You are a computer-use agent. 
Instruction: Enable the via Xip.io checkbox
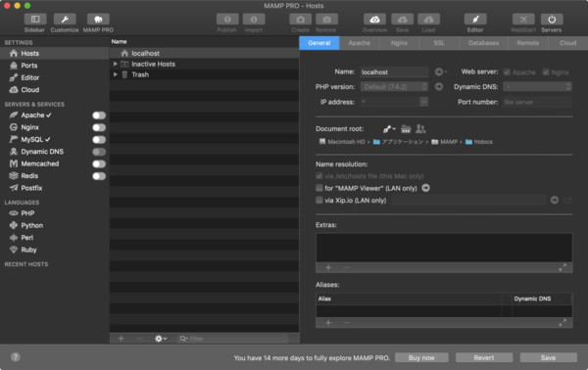point(319,200)
